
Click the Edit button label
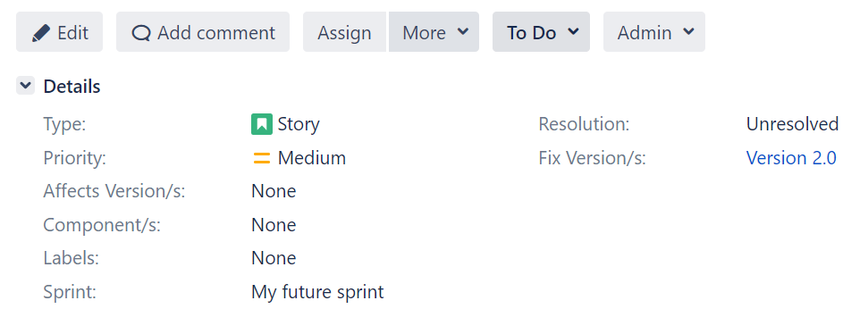72,33
